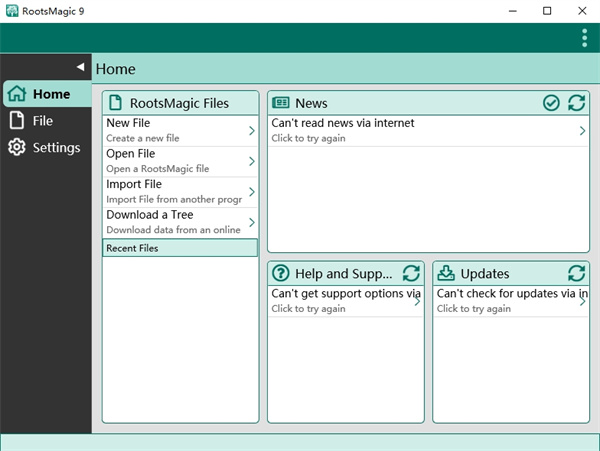Refresh the Updates panel

click(576, 273)
